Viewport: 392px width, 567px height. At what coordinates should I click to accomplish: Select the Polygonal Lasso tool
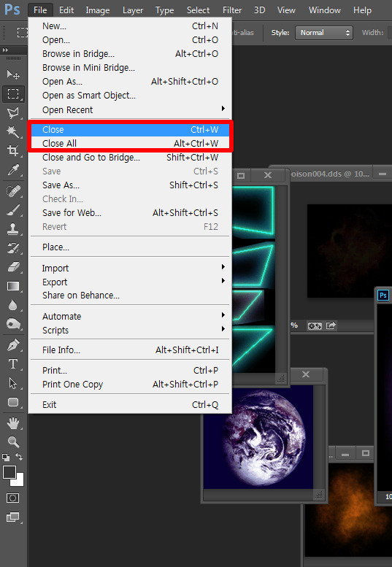pos(13,113)
